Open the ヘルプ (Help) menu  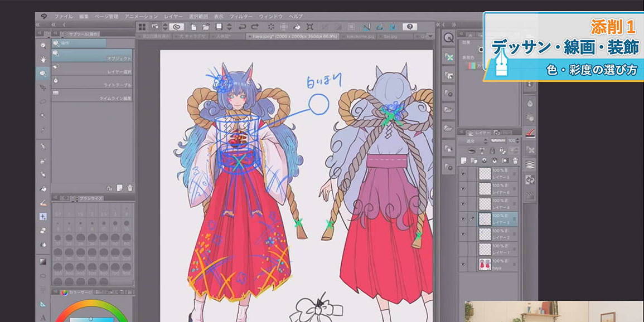296,16
